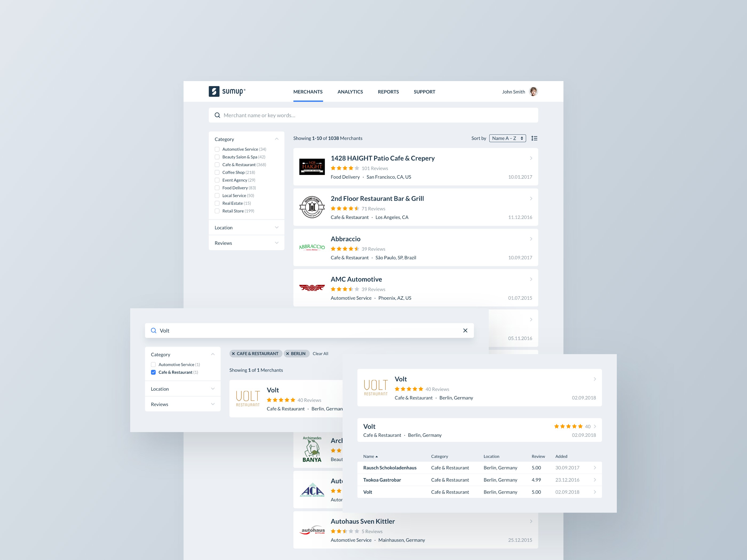Screen dimensions: 747x560
Task: Click the list view toggle icon
Action: pos(534,138)
